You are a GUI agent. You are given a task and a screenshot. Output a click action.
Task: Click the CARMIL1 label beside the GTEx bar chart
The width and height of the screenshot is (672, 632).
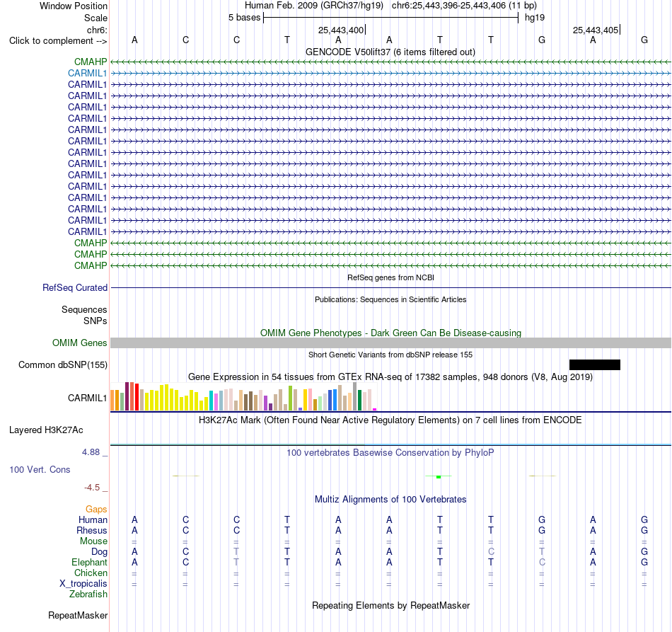[87, 398]
